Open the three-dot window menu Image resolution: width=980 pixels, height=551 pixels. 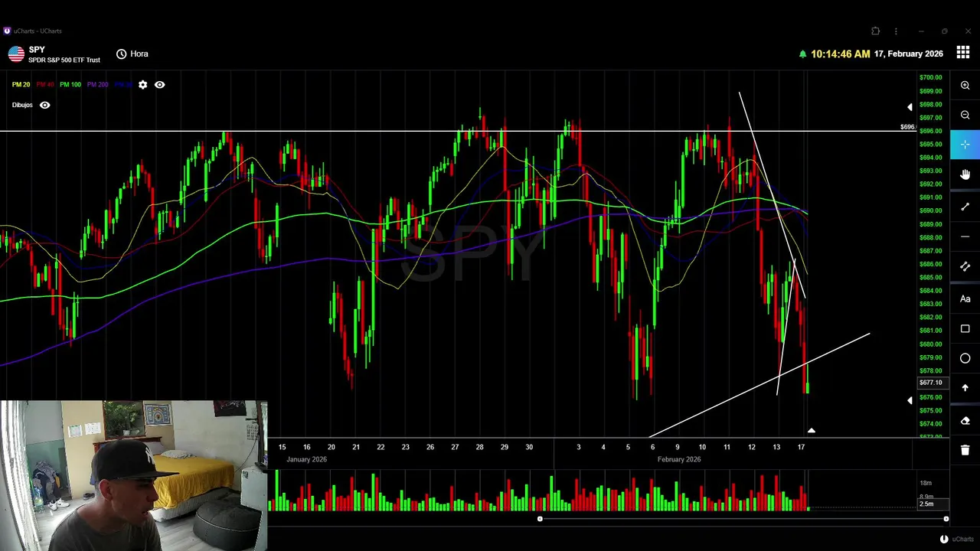(896, 31)
